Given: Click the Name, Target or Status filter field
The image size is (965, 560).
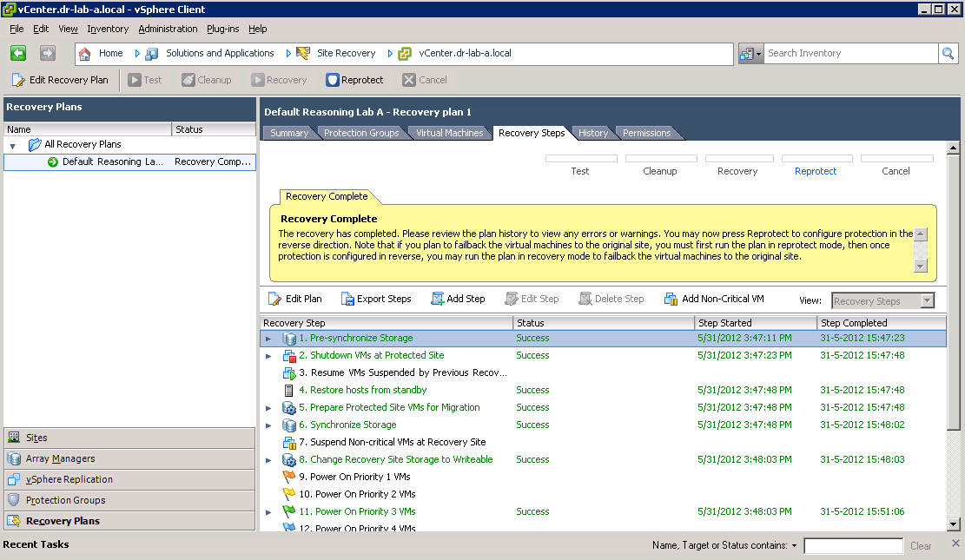Looking at the screenshot, I should pyautogui.click(x=853, y=545).
